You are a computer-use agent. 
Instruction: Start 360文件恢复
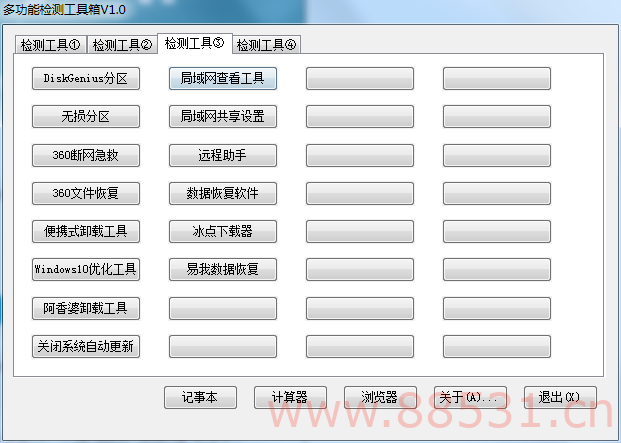86,193
